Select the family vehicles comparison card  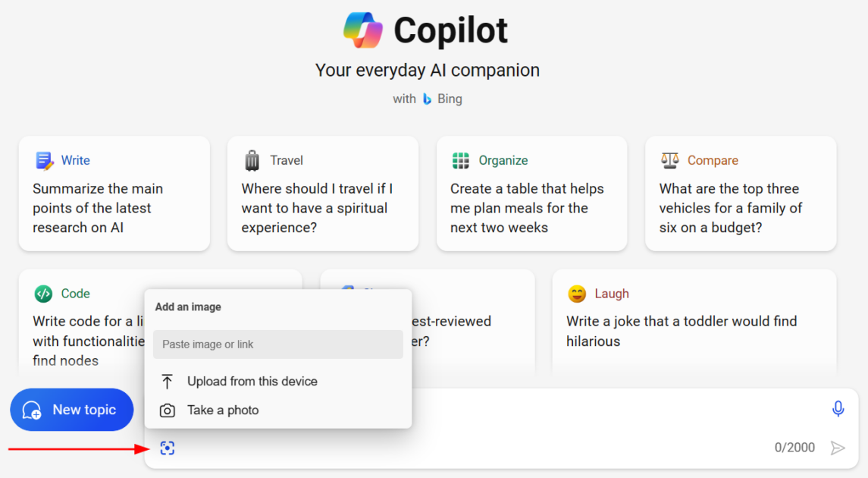pos(741,193)
